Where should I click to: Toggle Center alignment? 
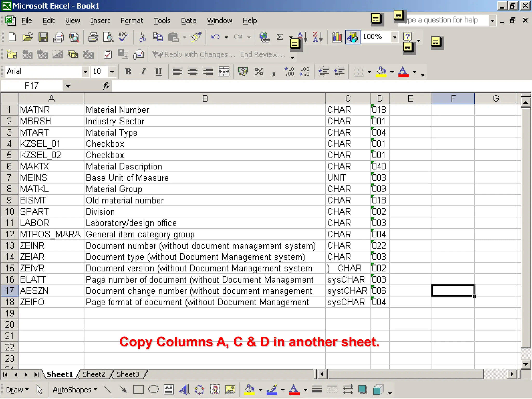coord(193,71)
